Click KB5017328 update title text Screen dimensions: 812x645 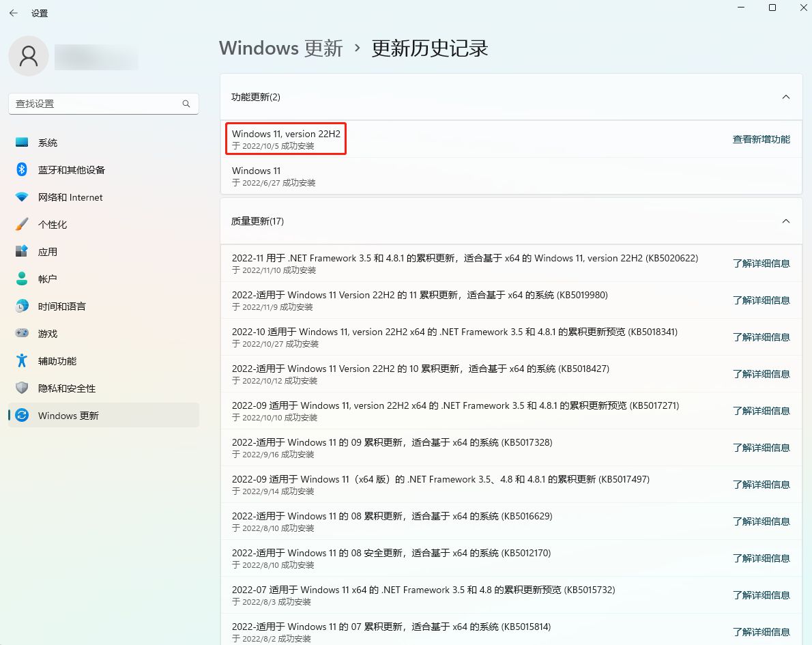(392, 442)
